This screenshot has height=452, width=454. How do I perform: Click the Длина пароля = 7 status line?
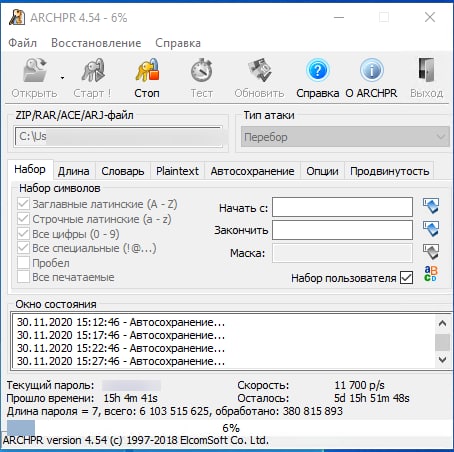tap(175, 411)
